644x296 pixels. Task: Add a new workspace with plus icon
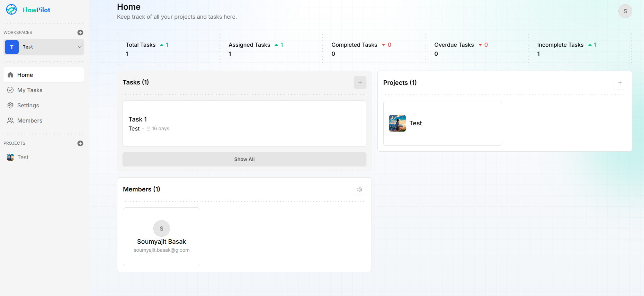point(80,33)
